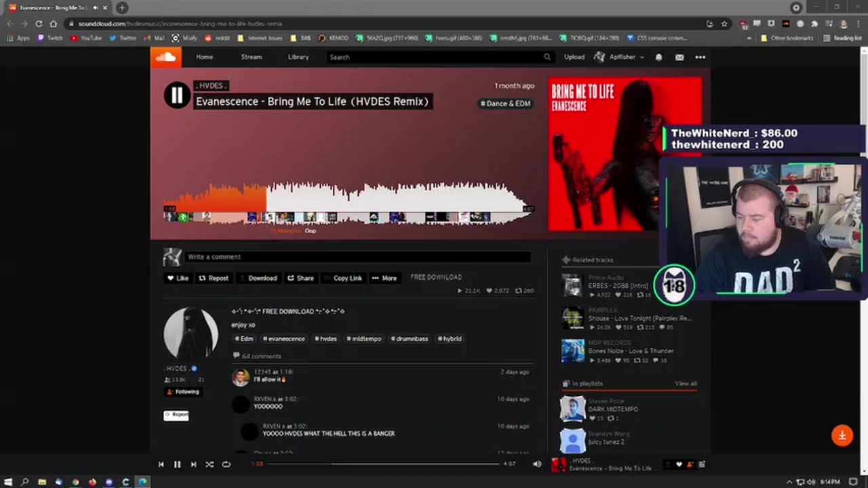
Task: Select the hybrid tag
Action: (450, 338)
